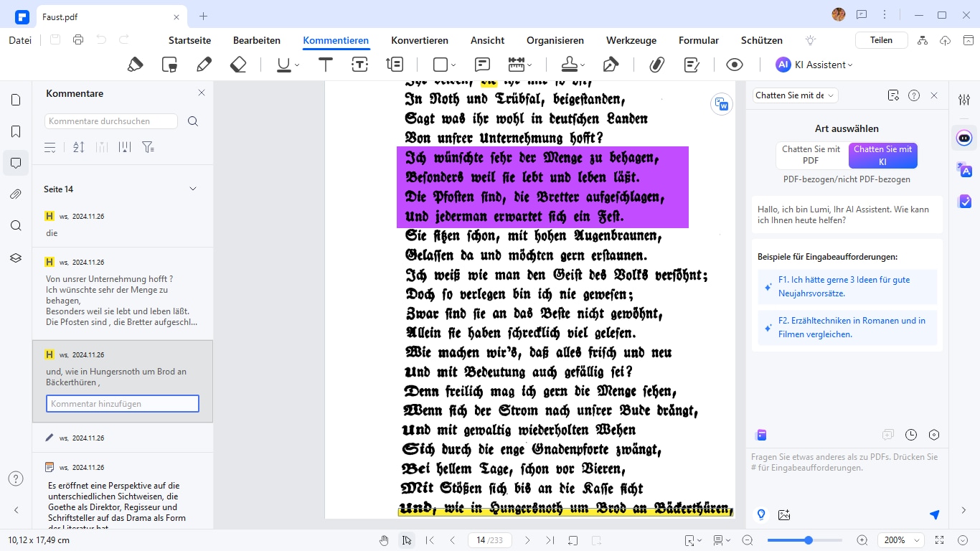Go to the next page arrow
This screenshot has width=980, height=551.
click(x=527, y=540)
